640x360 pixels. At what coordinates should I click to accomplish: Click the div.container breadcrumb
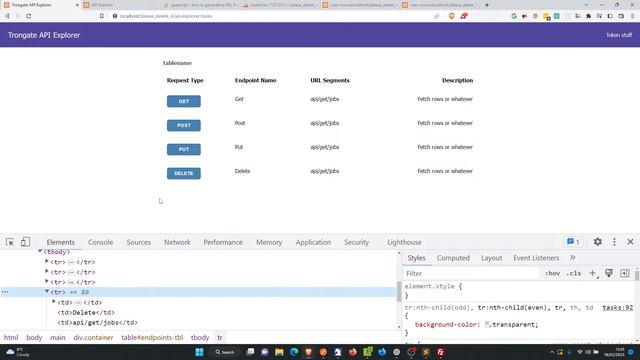[x=93, y=338]
